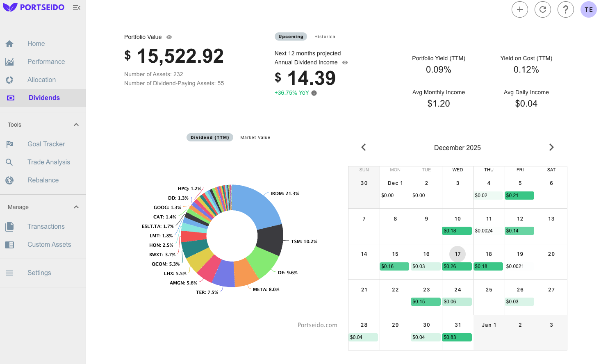Open Transactions using its document icon

click(x=10, y=226)
